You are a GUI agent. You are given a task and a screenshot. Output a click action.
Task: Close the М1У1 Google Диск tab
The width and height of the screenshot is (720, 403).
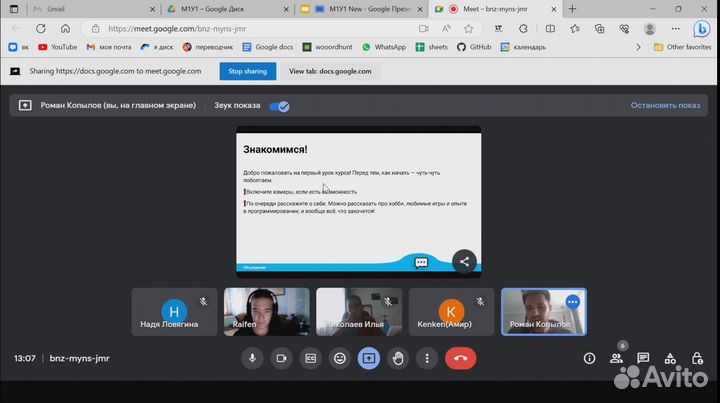(x=286, y=9)
